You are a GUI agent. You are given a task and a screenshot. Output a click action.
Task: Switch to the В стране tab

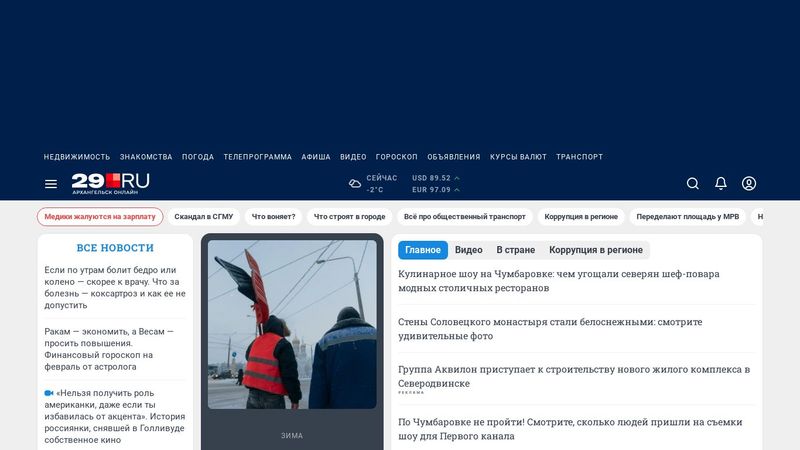515,250
